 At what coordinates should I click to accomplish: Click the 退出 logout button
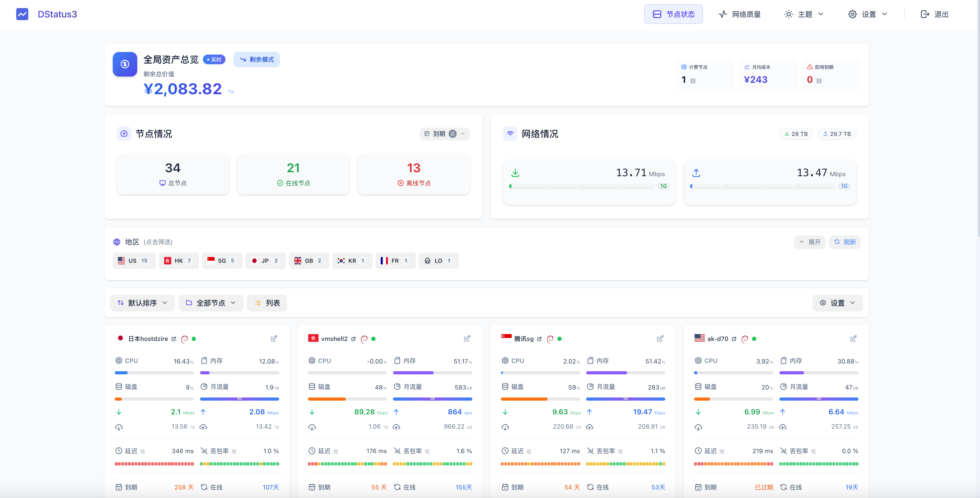[x=934, y=14]
